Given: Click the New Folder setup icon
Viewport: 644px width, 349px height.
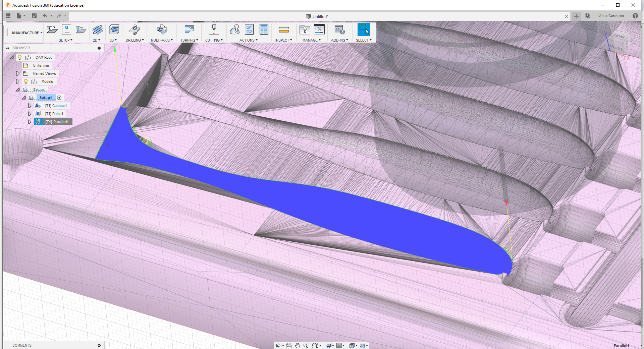Looking at the screenshot, I should pyautogui.click(x=81, y=30).
